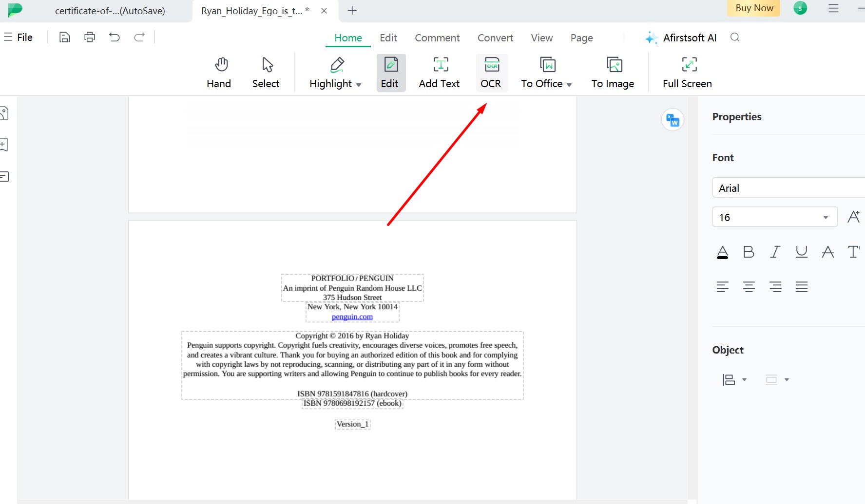The width and height of the screenshot is (865, 504).
Task: Redo the last action
Action: click(x=139, y=37)
